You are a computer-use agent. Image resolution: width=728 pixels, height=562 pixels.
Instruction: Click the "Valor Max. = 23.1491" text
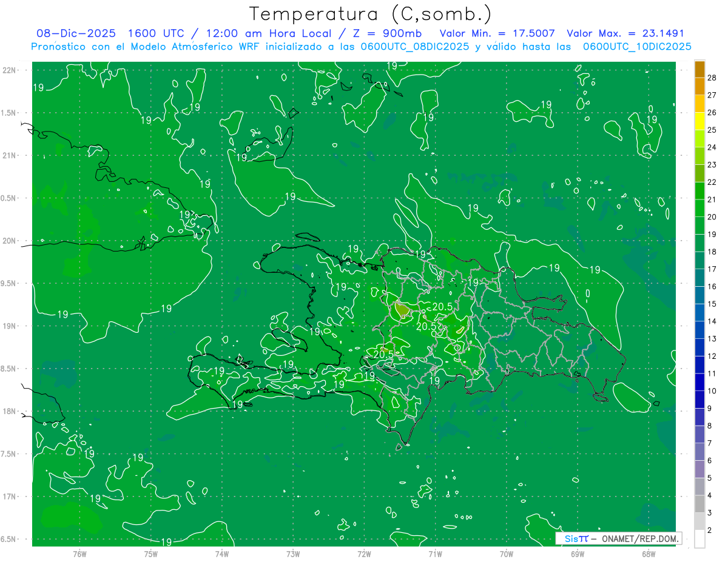pyautogui.click(x=625, y=33)
